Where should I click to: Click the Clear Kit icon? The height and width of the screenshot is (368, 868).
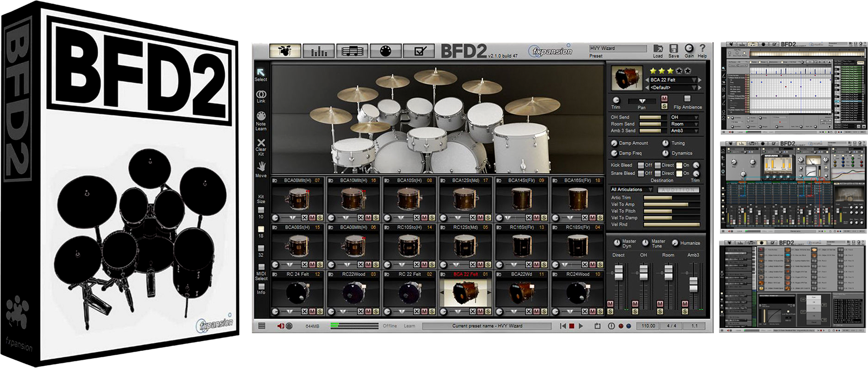coord(261,143)
